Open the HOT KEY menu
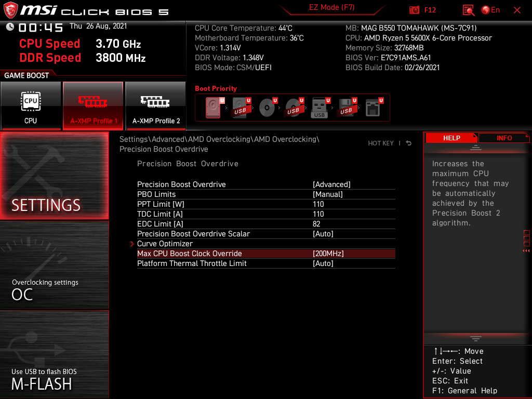 tap(381, 143)
